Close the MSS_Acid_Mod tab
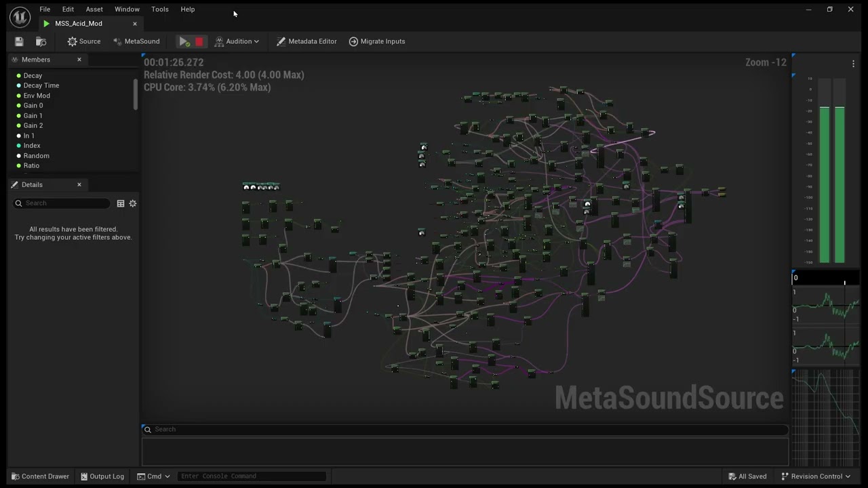This screenshot has width=868, height=488. point(134,24)
